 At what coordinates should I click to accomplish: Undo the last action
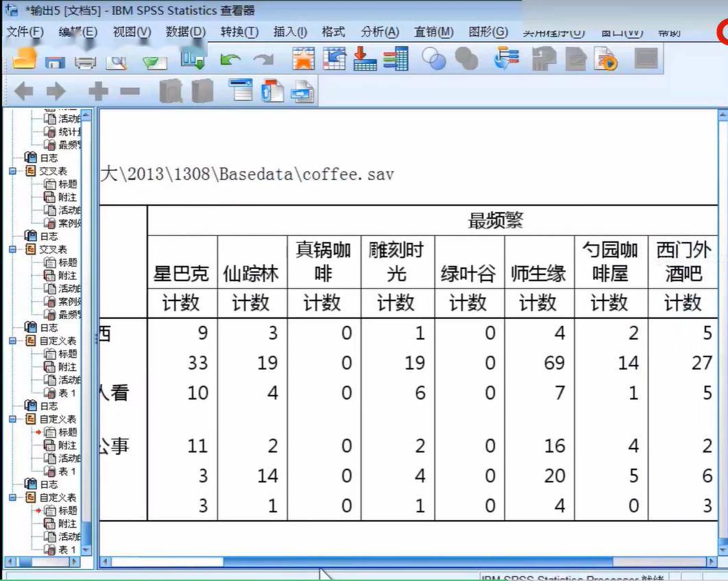point(230,60)
